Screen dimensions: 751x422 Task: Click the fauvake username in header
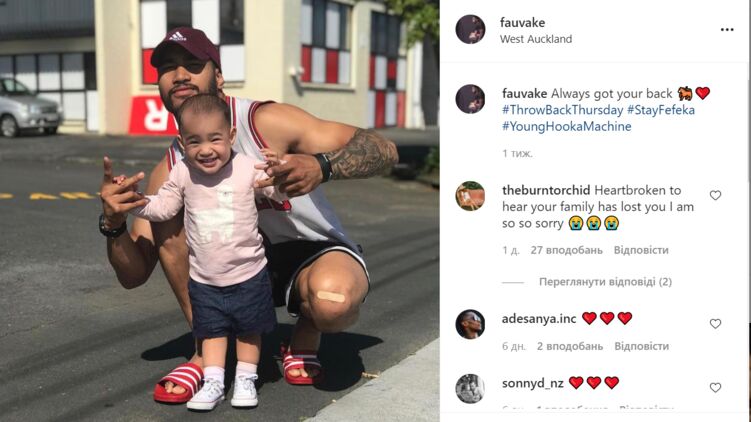pyautogui.click(x=523, y=23)
